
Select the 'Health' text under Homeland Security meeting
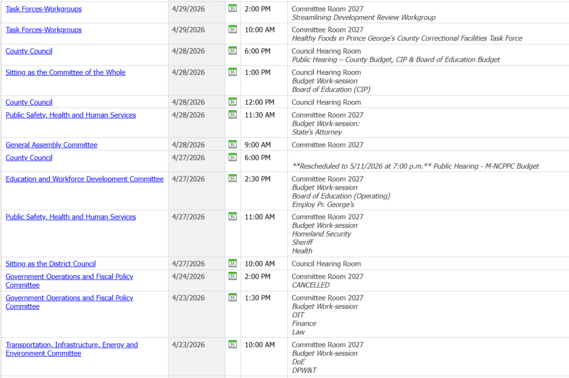click(302, 251)
